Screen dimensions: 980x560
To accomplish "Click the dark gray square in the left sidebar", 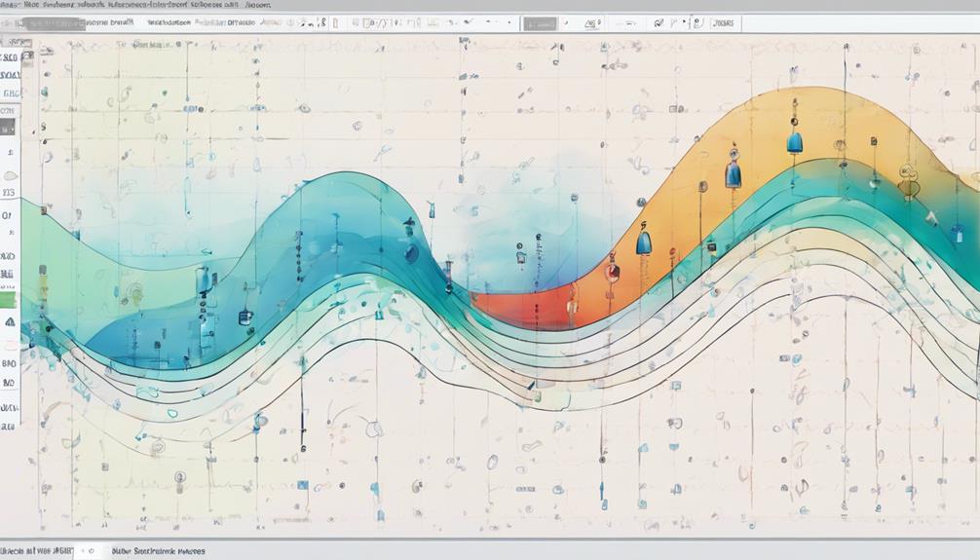I will click(x=8, y=128).
